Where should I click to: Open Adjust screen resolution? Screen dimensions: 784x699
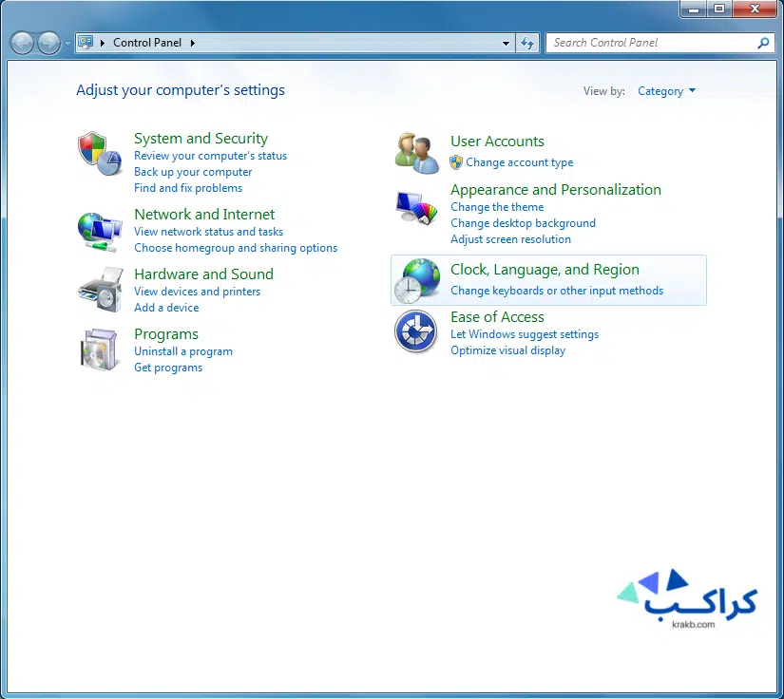pos(510,239)
